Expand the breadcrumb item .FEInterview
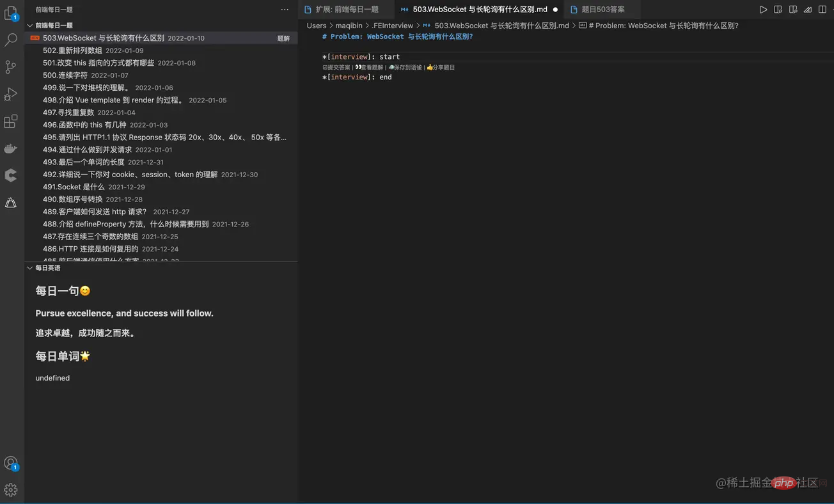 392,25
